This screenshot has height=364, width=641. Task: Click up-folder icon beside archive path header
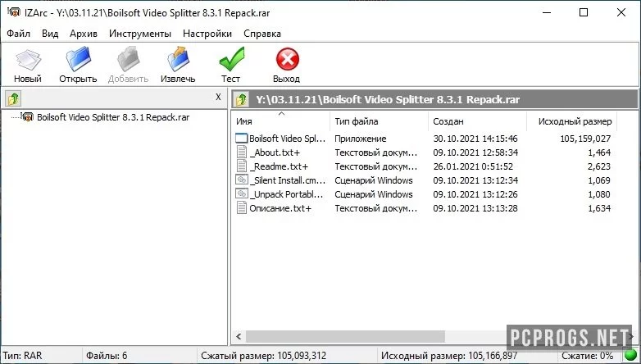tap(241, 99)
